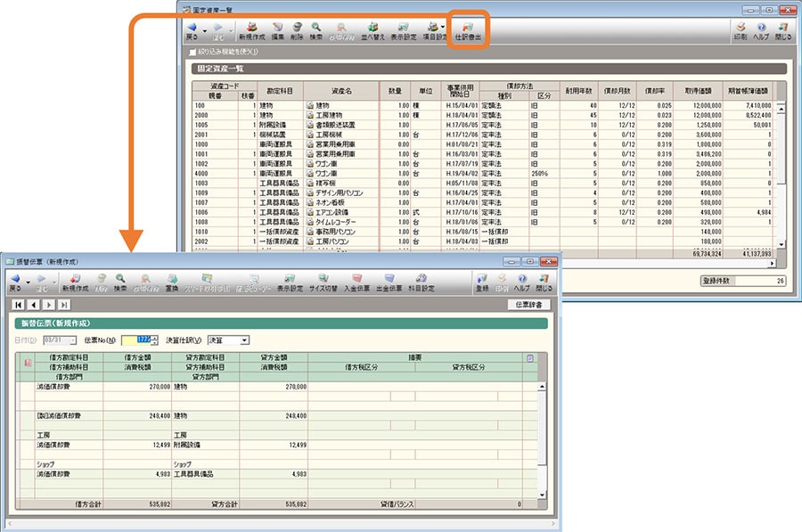Image resolution: width=802 pixels, height=532 pixels.
Task: Click ヘルプ help icon in transfer slip window
Action: 521,282
